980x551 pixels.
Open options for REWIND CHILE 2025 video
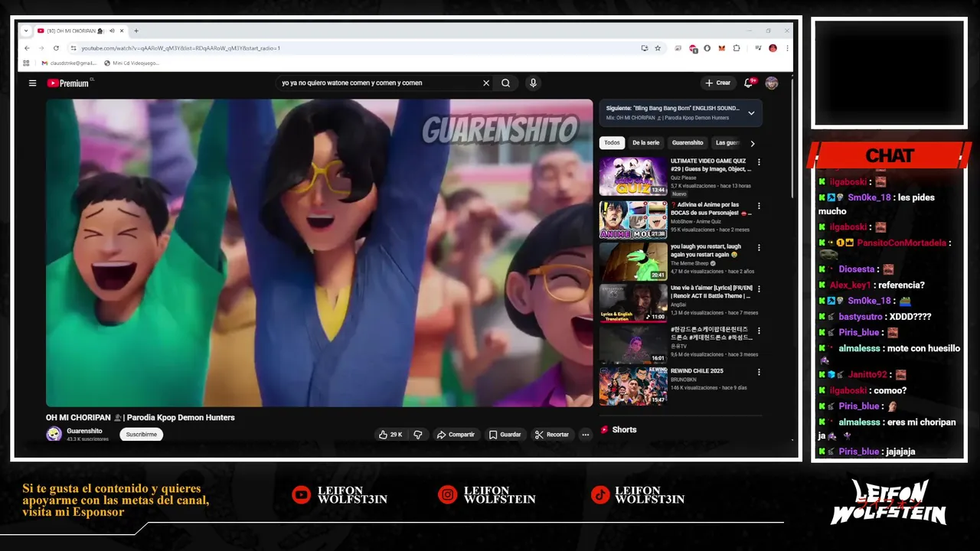tap(759, 372)
